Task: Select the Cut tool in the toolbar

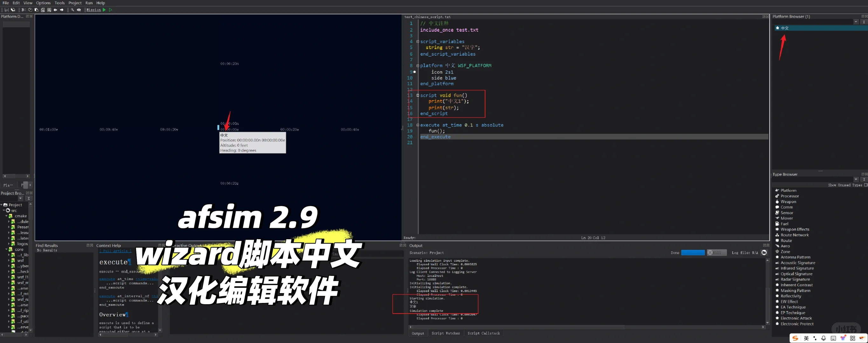Action: pos(24,10)
